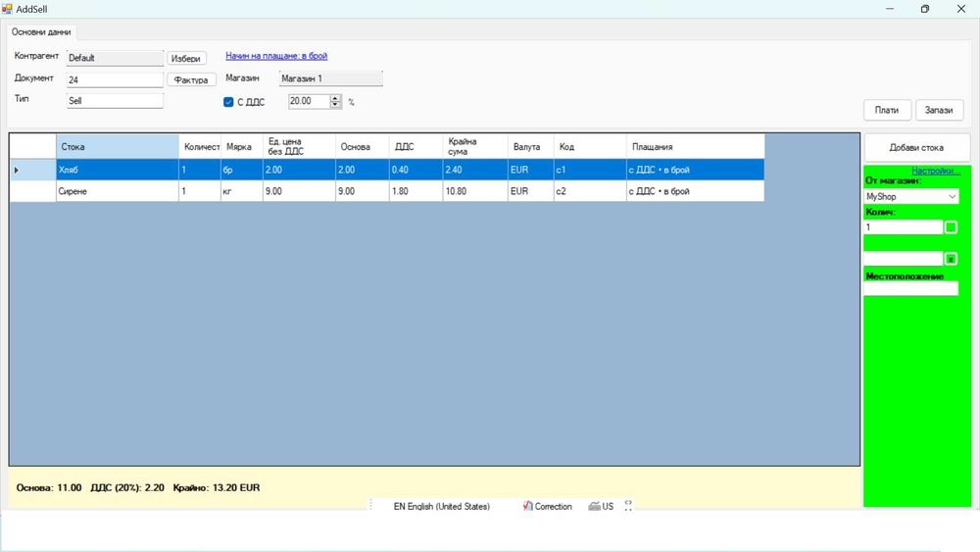
Task: Click the small green button beside the empty field
Action: [x=951, y=258]
